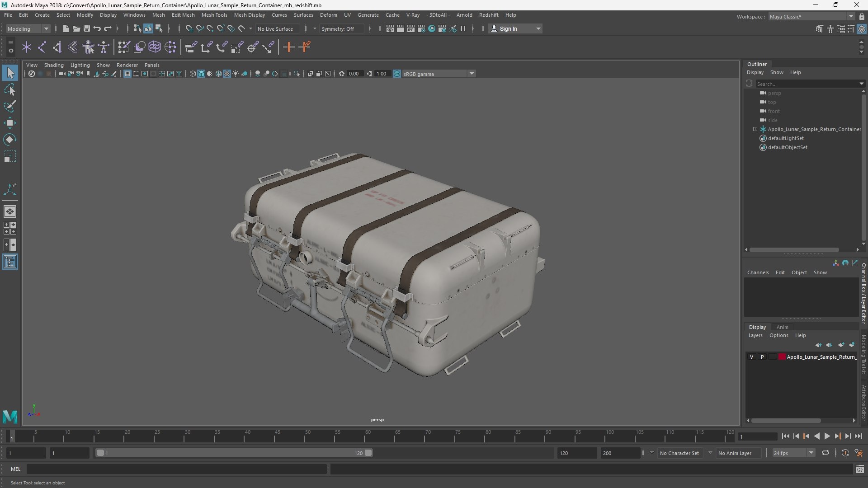The height and width of the screenshot is (488, 868).
Task: Open the Modeling menu set dropdown
Action: pyautogui.click(x=28, y=28)
